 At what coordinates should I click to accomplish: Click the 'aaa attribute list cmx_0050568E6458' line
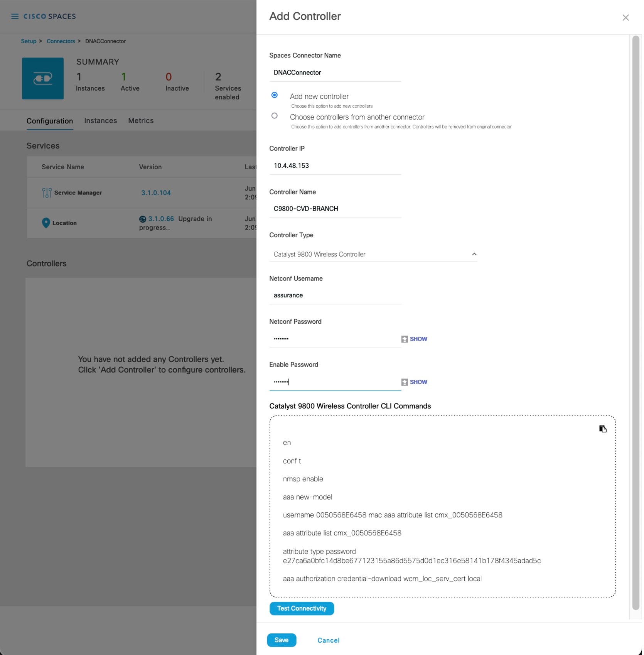[x=342, y=533]
